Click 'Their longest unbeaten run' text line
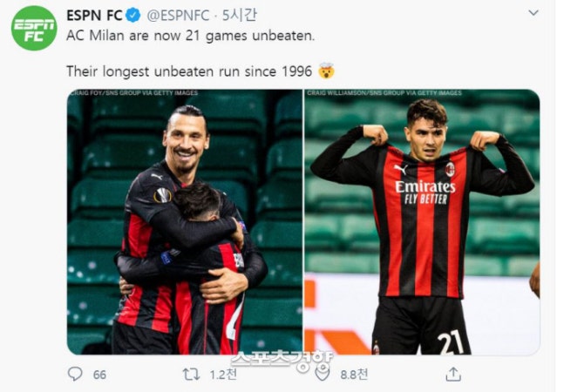Image resolution: width=564 pixels, height=392 pixels. [x=189, y=71]
